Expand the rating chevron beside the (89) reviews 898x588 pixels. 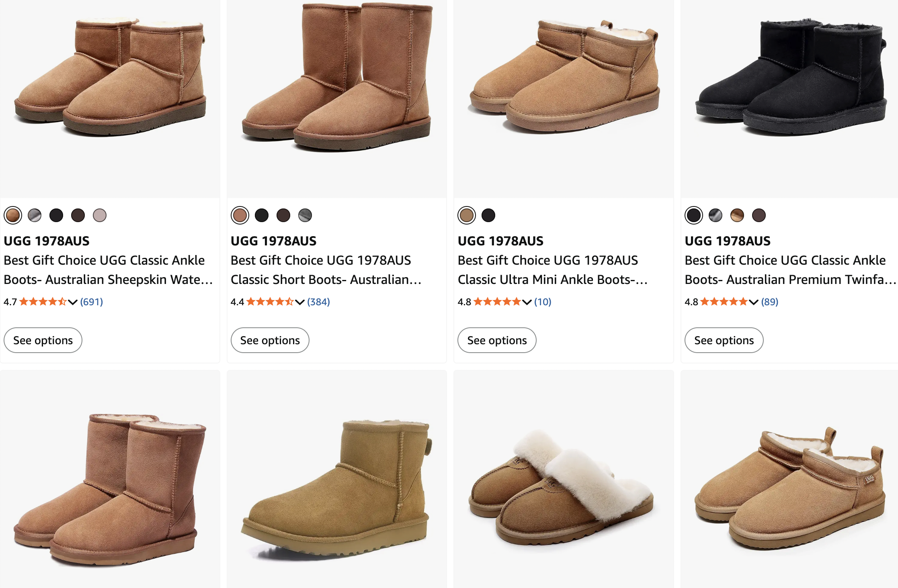[754, 302]
